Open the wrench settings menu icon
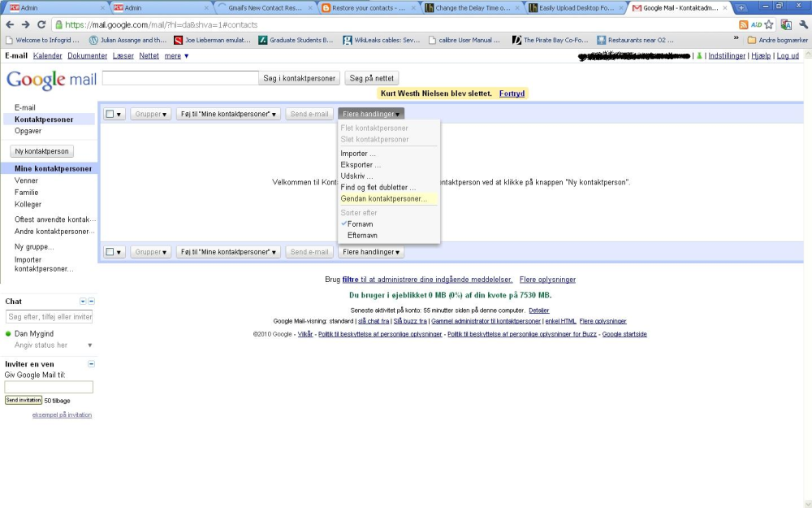 click(804, 24)
